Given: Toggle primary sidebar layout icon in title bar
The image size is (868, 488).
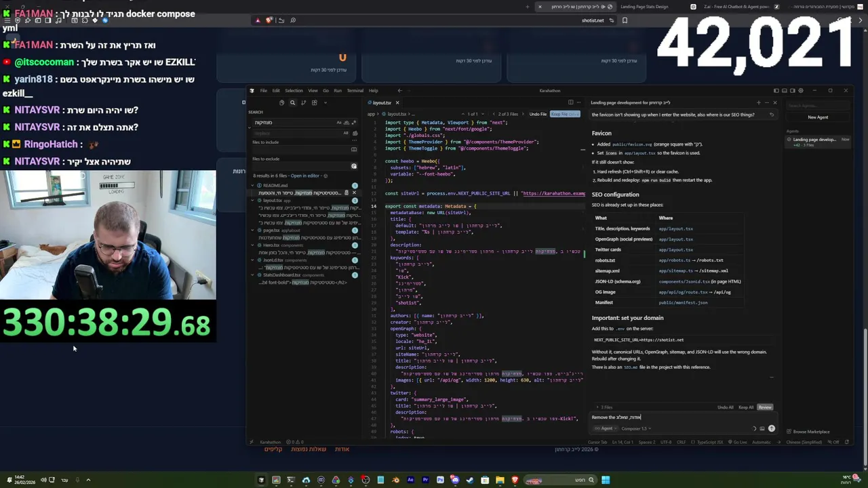Looking at the screenshot, I should (x=776, y=90).
